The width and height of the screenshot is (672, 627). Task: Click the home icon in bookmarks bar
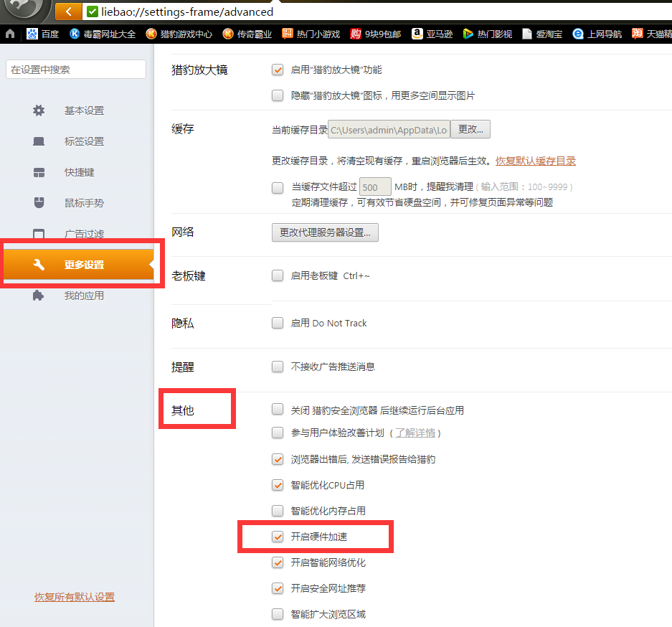10,34
